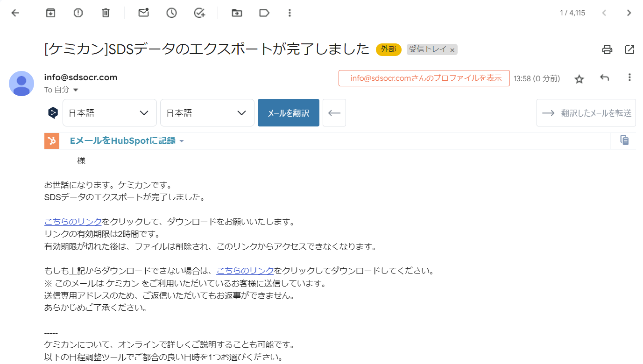The width and height of the screenshot is (643, 364).
Task: Move email to a folder
Action: (x=237, y=13)
